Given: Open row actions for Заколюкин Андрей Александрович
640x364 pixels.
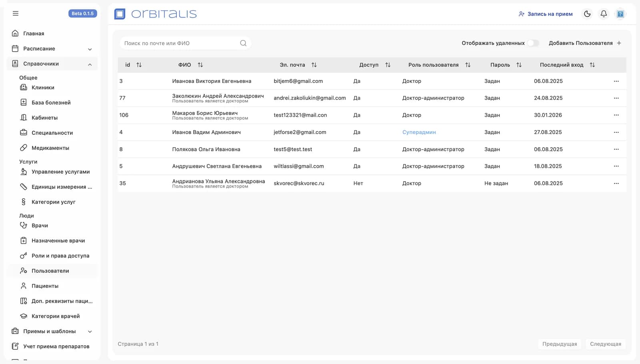Looking at the screenshot, I should (616, 98).
